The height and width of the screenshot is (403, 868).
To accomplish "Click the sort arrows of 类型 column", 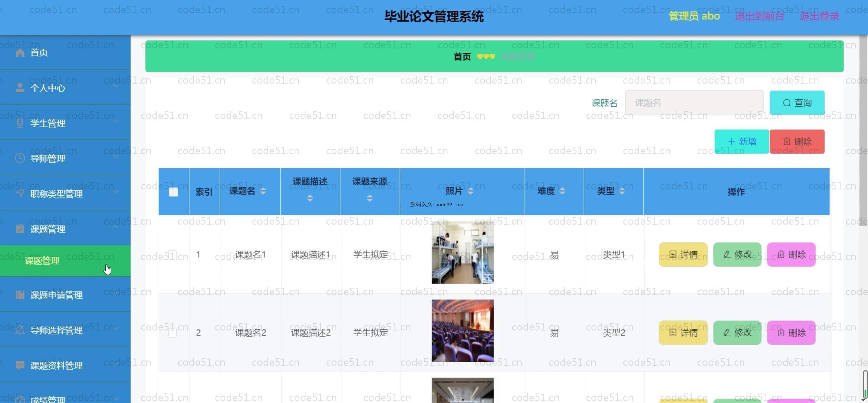I will pos(622,191).
